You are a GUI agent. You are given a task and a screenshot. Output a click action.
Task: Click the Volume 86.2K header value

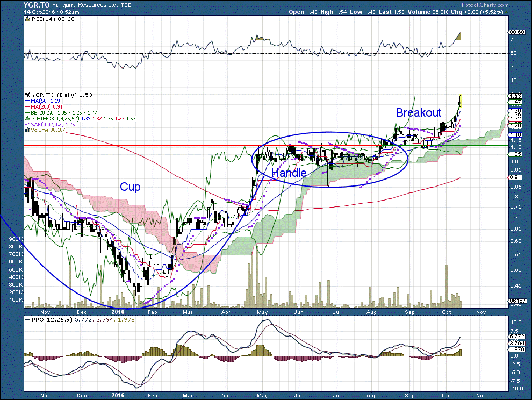428,12
